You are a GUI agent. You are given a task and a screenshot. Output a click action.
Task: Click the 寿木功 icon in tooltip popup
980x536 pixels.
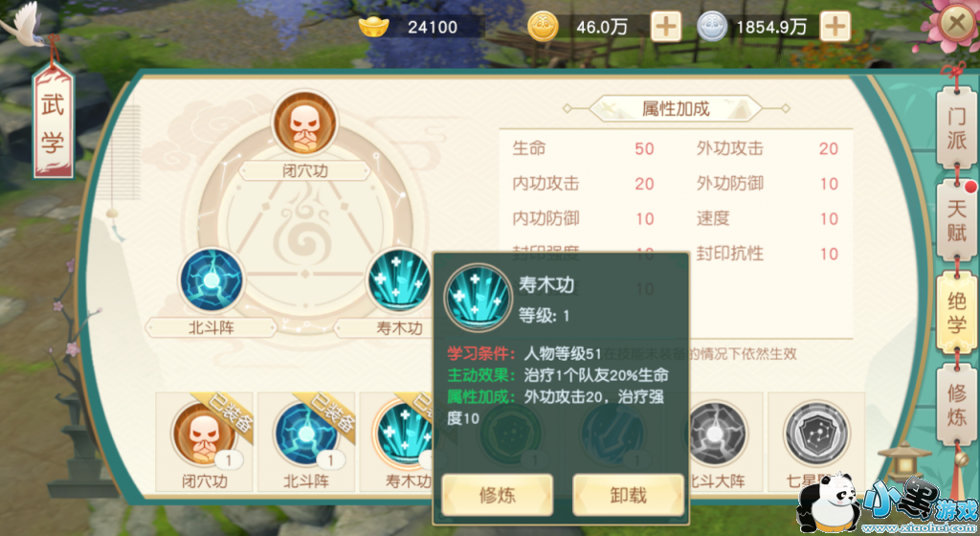(x=479, y=297)
